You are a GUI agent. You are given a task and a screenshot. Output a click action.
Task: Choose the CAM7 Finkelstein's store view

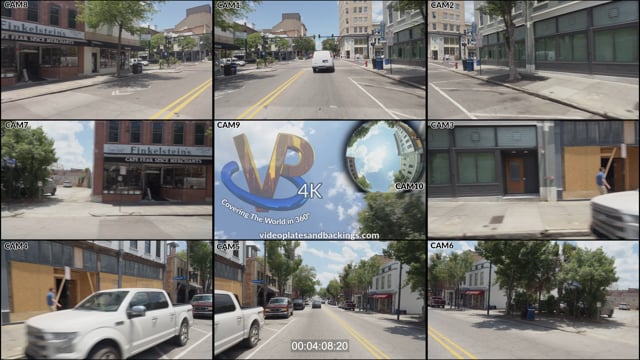click(x=106, y=180)
